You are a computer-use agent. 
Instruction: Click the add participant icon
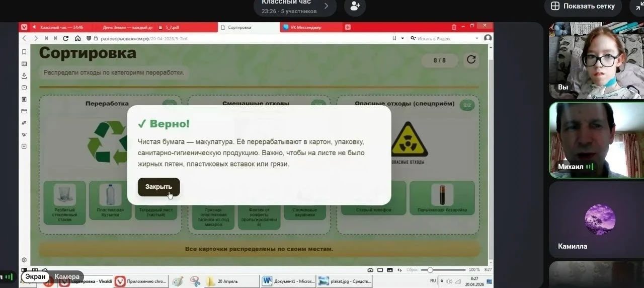tap(355, 6)
